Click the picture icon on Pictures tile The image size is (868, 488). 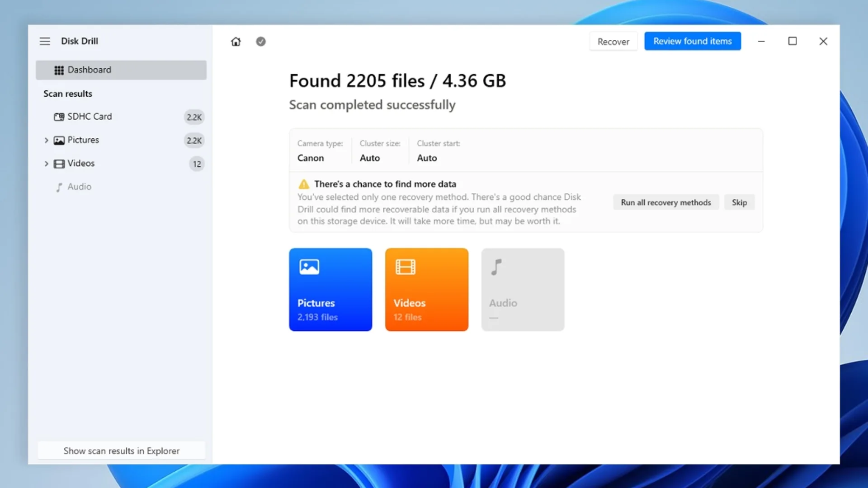(x=309, y=267)
